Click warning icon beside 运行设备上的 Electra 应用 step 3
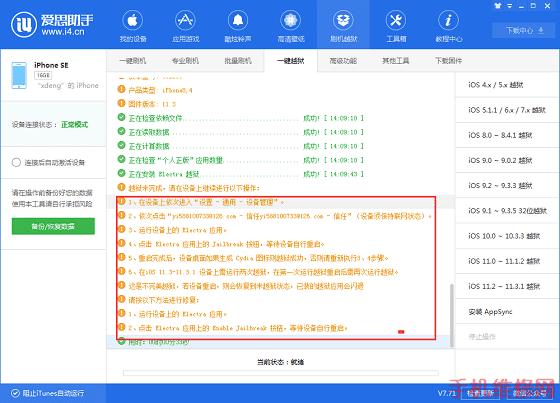The image size is (560, 403). point(121,229)
